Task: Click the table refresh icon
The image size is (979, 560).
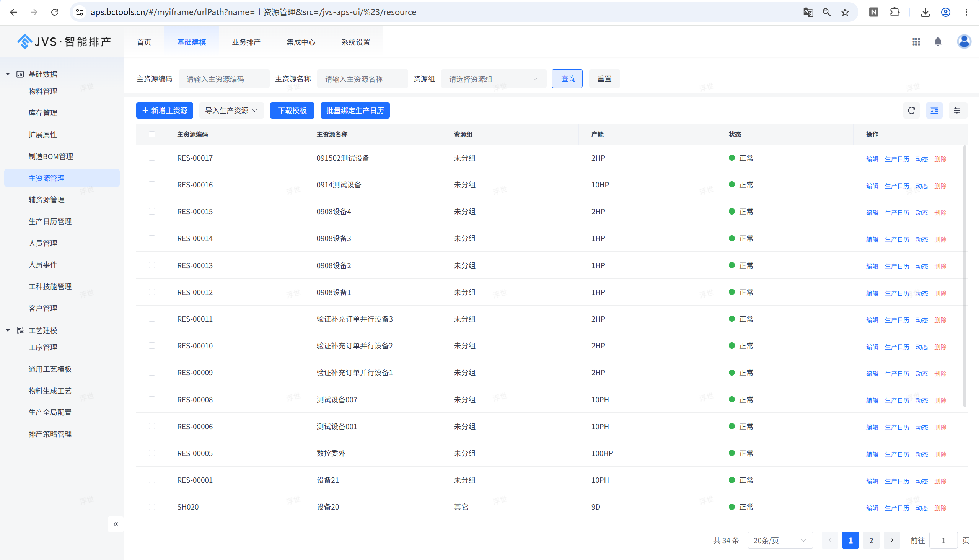Action: pos(911,111)
